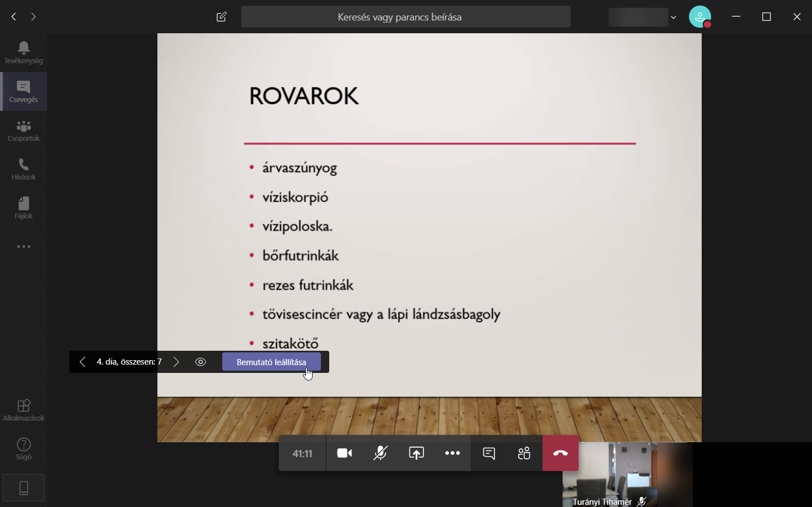Open the Tevékenység activity feed
This screenshot has width=812, height=507.
click(23, 53)
